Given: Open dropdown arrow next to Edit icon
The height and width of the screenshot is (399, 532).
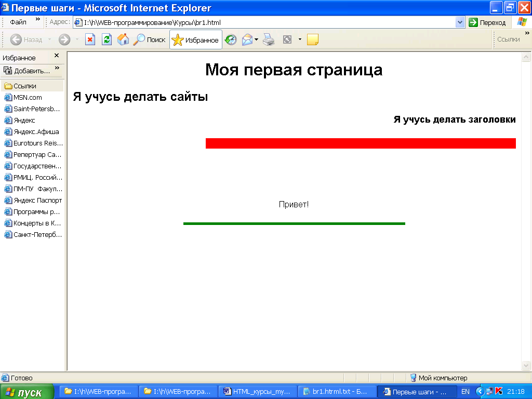Looking at the screenshot, I should click(x=300, y=39).
